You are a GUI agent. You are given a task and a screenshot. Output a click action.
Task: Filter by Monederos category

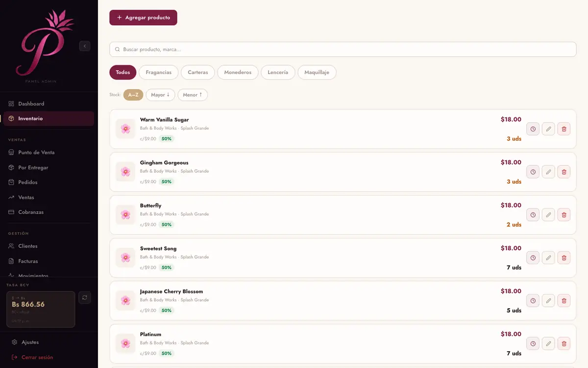click(x=238, y=73)
